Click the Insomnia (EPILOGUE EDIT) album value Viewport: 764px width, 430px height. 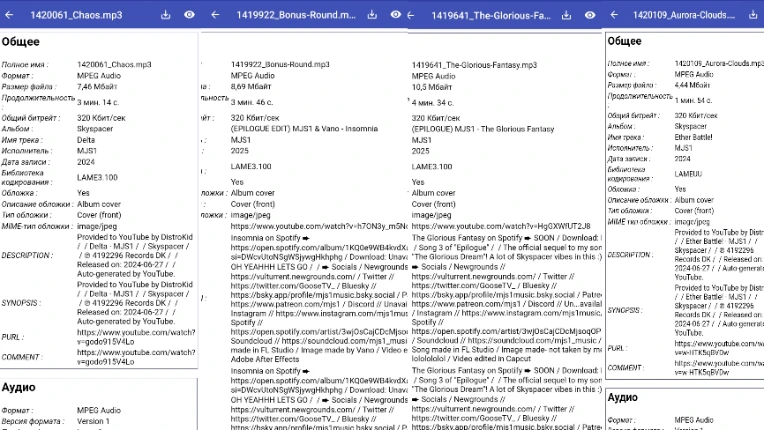(304, 129)
